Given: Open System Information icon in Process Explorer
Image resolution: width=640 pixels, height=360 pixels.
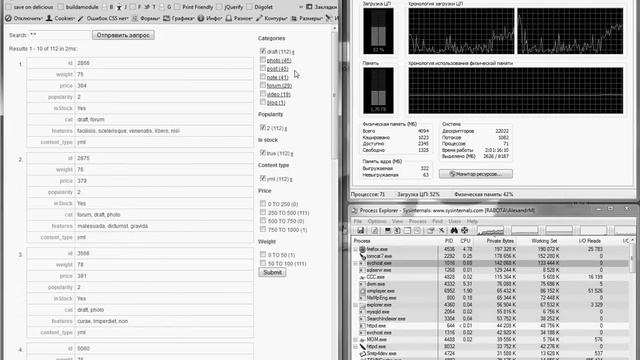Looking at the screenshot, I should (388, 231).
